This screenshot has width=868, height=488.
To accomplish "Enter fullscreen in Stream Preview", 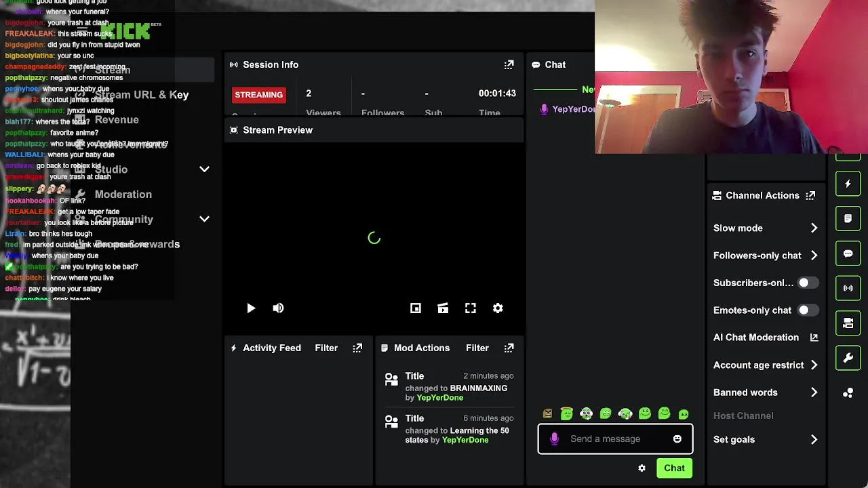I will click(x=470, y=308).
